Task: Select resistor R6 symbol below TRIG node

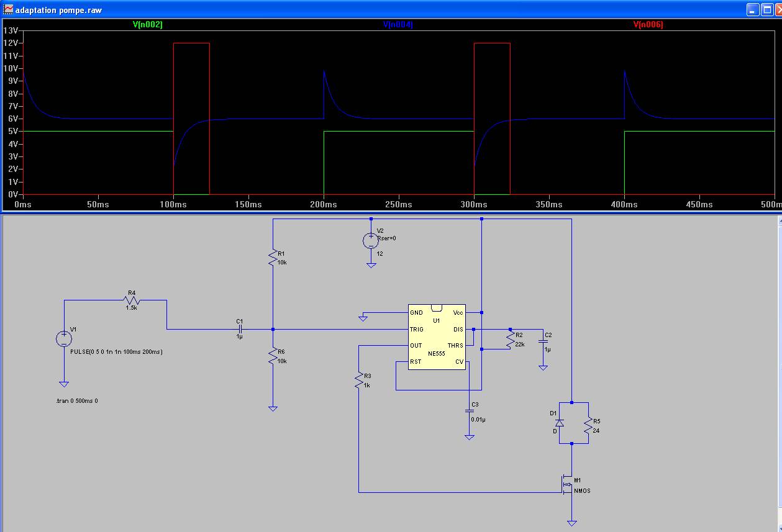Action: point(272,355)
